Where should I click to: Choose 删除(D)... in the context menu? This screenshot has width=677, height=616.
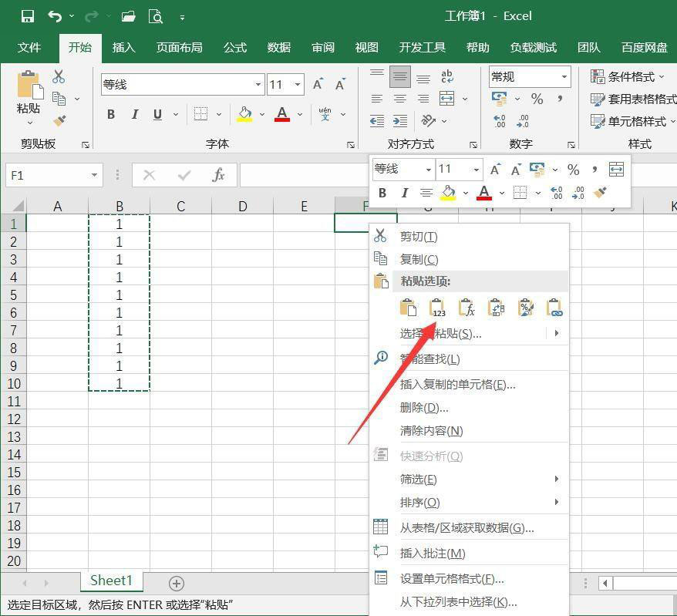pyautogui.click(x=470, y=407)
